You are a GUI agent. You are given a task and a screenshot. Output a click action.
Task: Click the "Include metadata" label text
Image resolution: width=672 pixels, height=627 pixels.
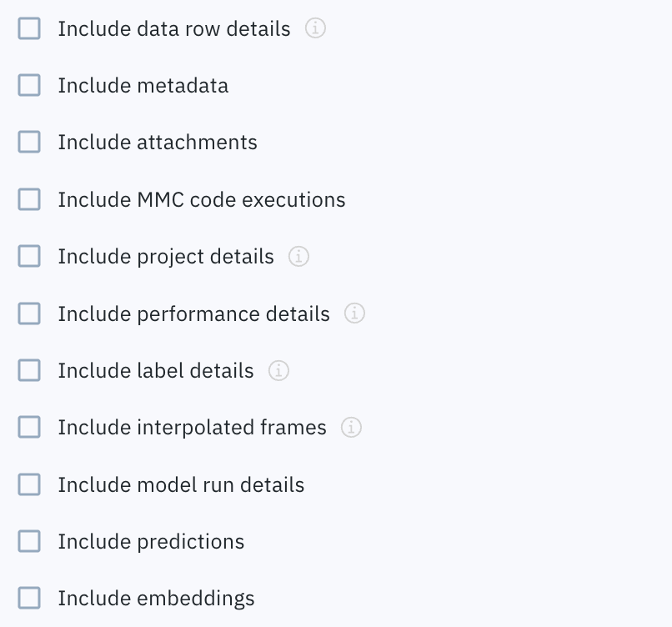tap(143, 85)
